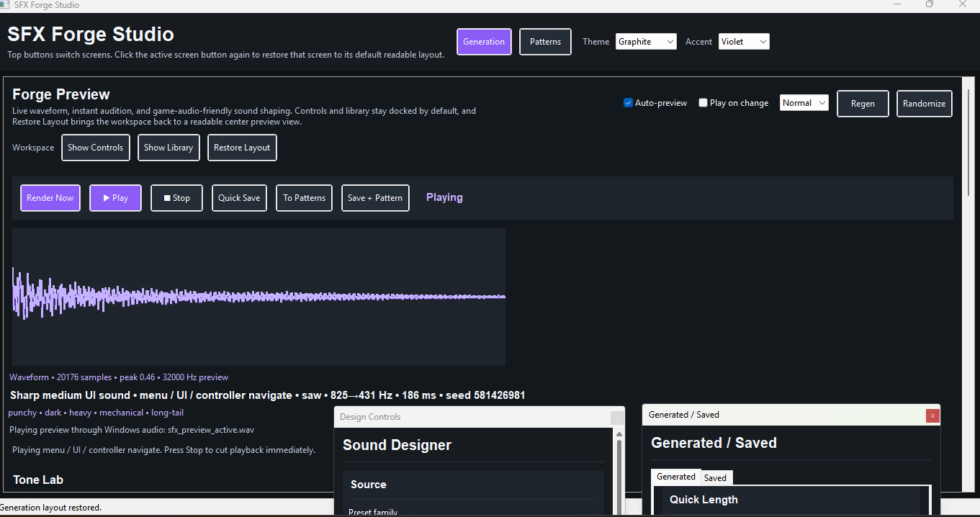Minimize the SFX Forge Studio window

[x=897, y=4]
